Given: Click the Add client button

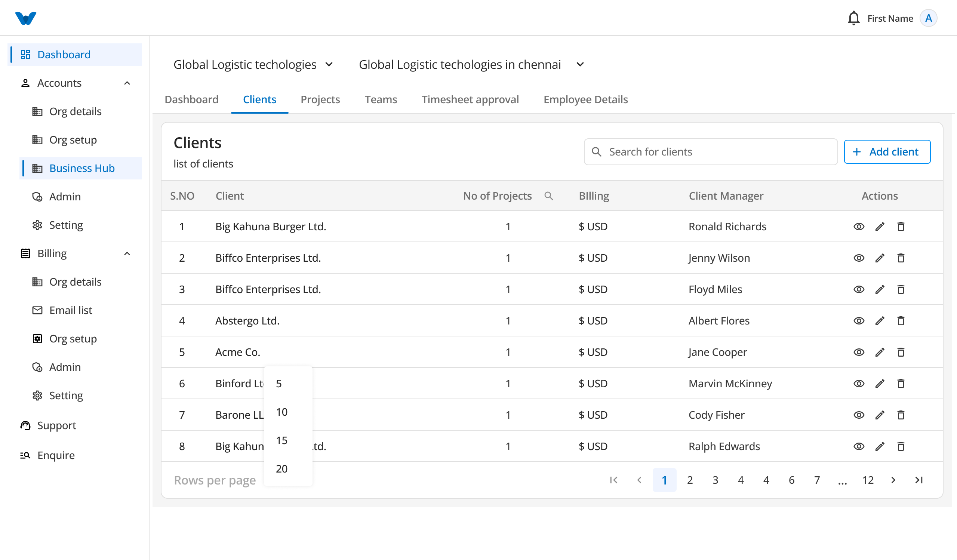Looking at the screenshot, I should [887, 152].
